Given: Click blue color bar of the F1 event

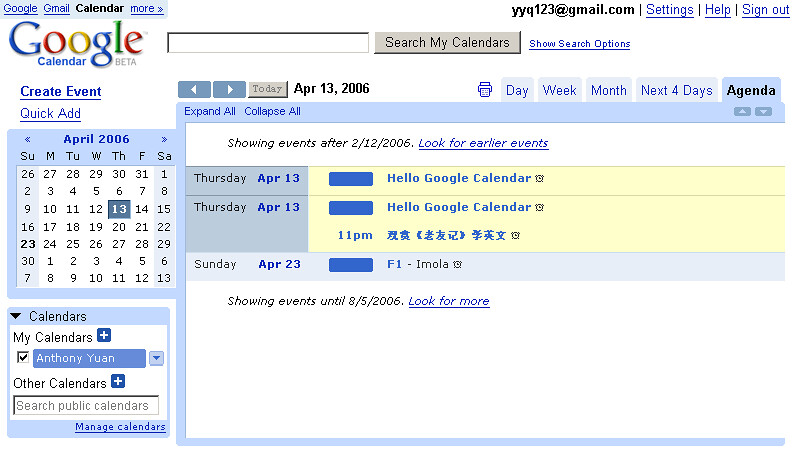Looking at the screenshot, I should pos(351,265).
